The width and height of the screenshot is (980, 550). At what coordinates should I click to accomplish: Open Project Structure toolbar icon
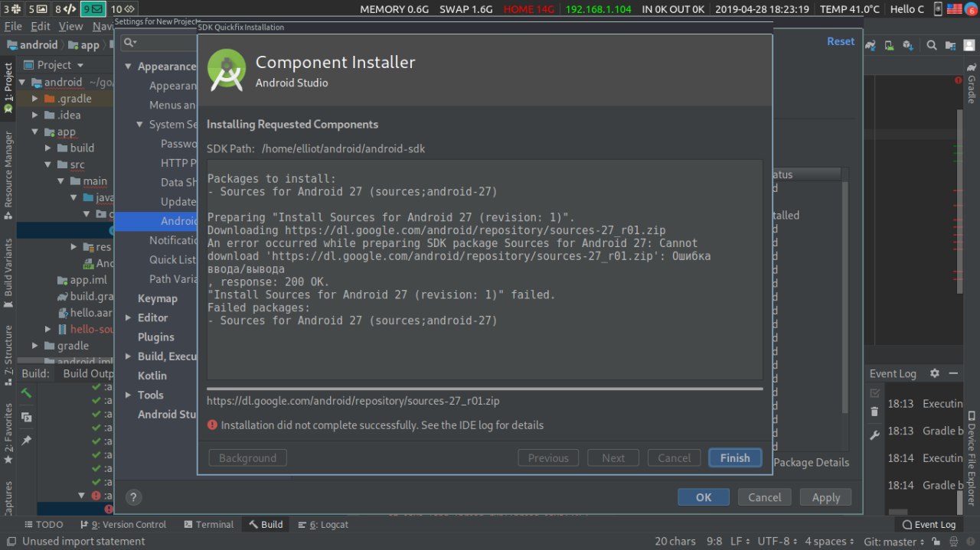(952, 45)
